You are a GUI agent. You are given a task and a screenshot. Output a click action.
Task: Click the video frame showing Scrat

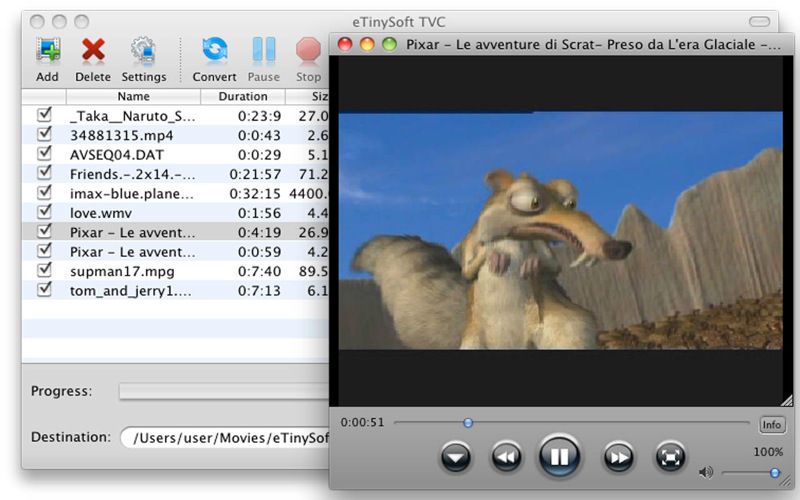coord(560,231)
